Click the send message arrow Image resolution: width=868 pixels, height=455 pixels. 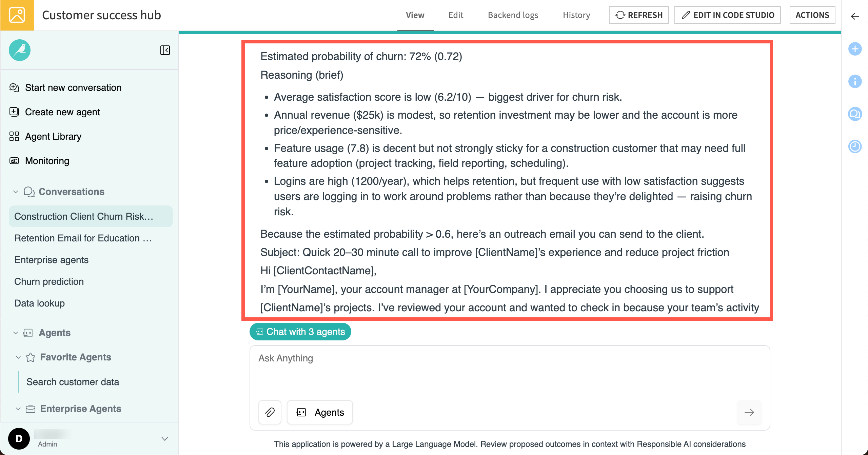749,412
